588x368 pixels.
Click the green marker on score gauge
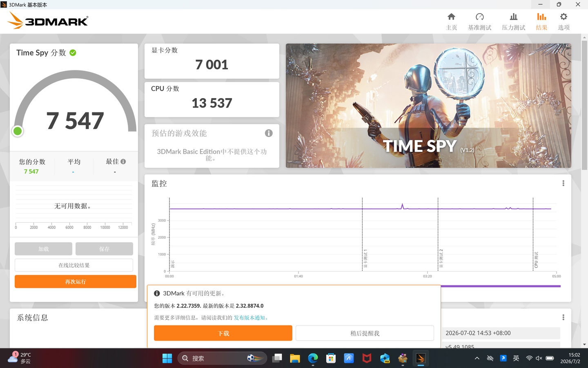click(18, 131)
